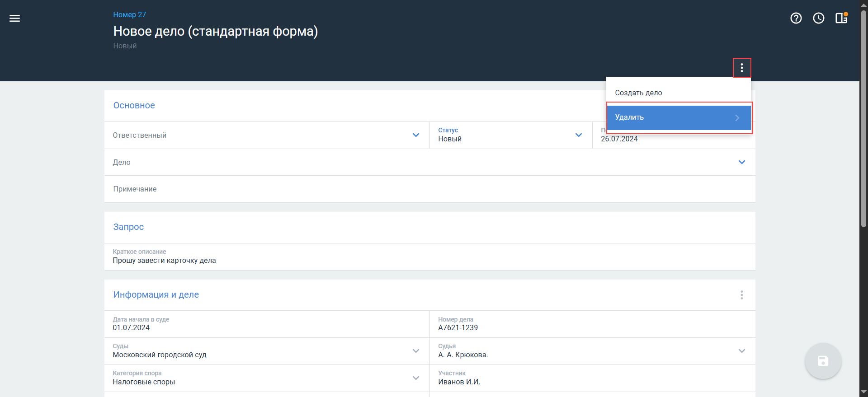Click the help question mark icon
The image size is (868, 397).
tap(796, 18)
